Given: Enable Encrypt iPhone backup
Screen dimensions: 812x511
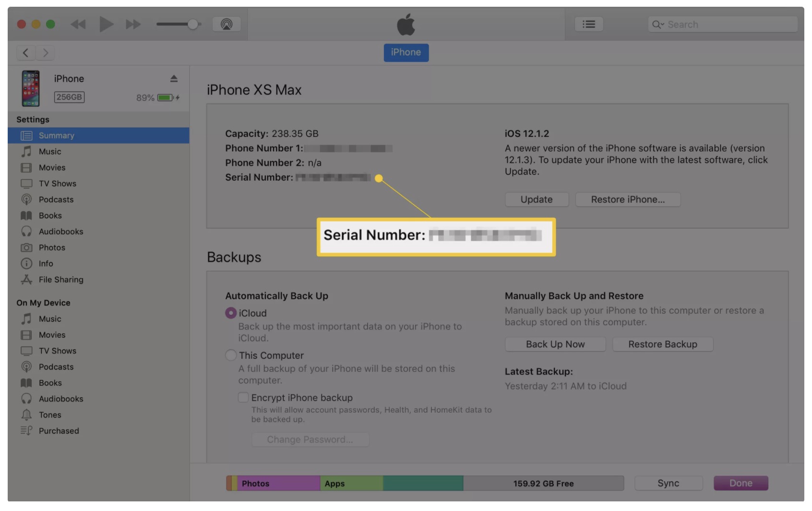Looking at the screenshot, I should pyautogui.click(x=244, y=397).
